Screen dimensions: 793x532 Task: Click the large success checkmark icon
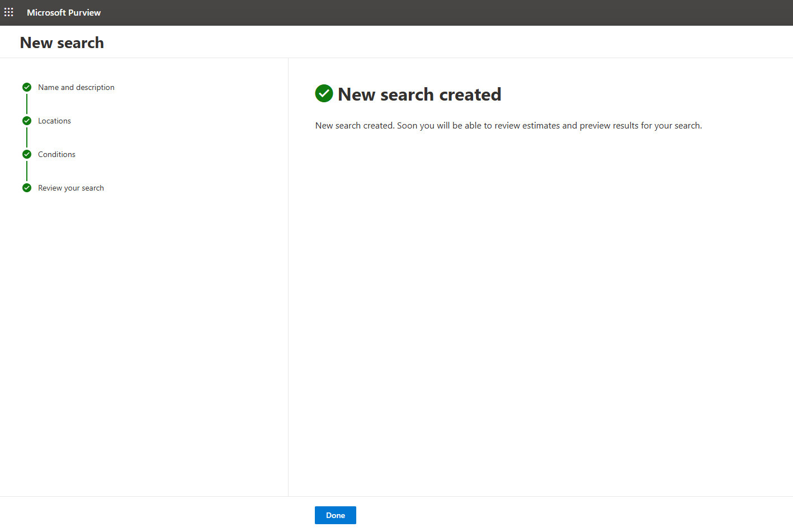pyautogui.click(x=324, y=94)
